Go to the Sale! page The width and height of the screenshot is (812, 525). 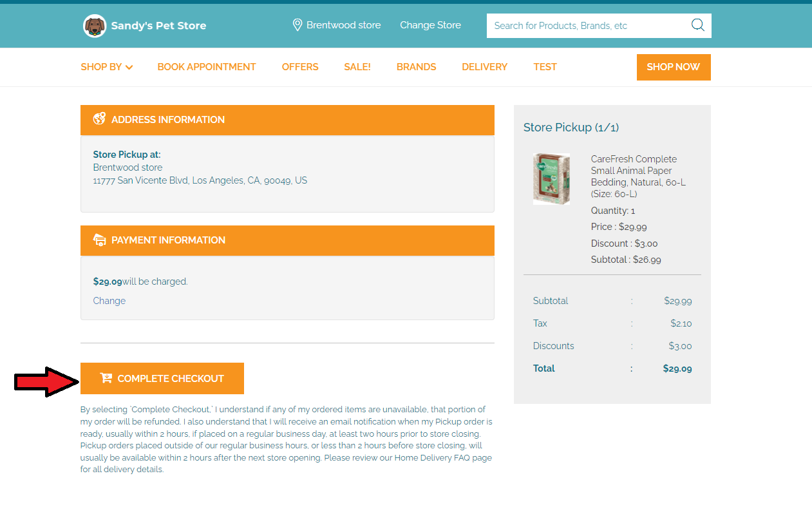point(357,67)
